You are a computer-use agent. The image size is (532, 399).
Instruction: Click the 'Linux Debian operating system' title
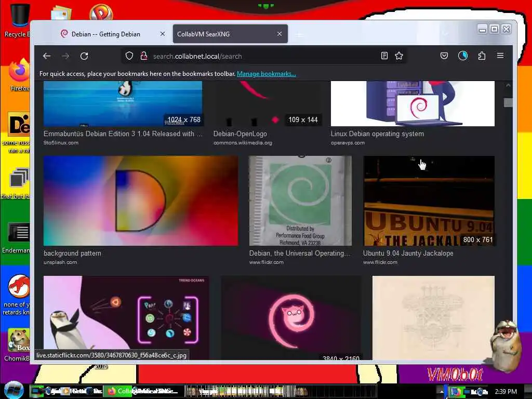coord(377,134)
